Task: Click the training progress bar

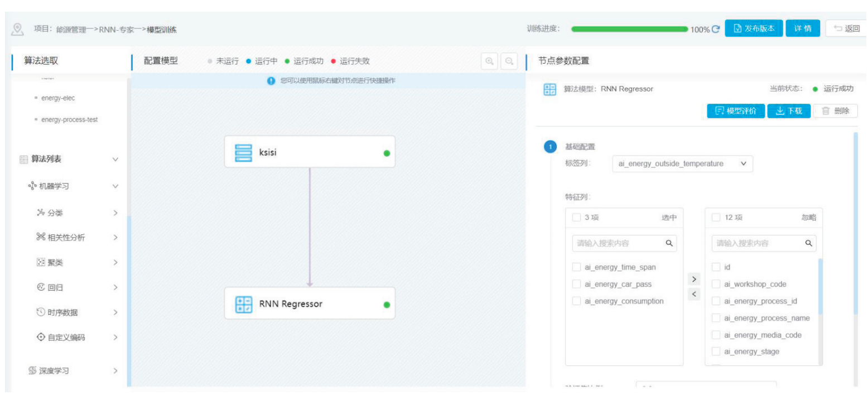Action: pyautogui.click(x=629, y=29)
